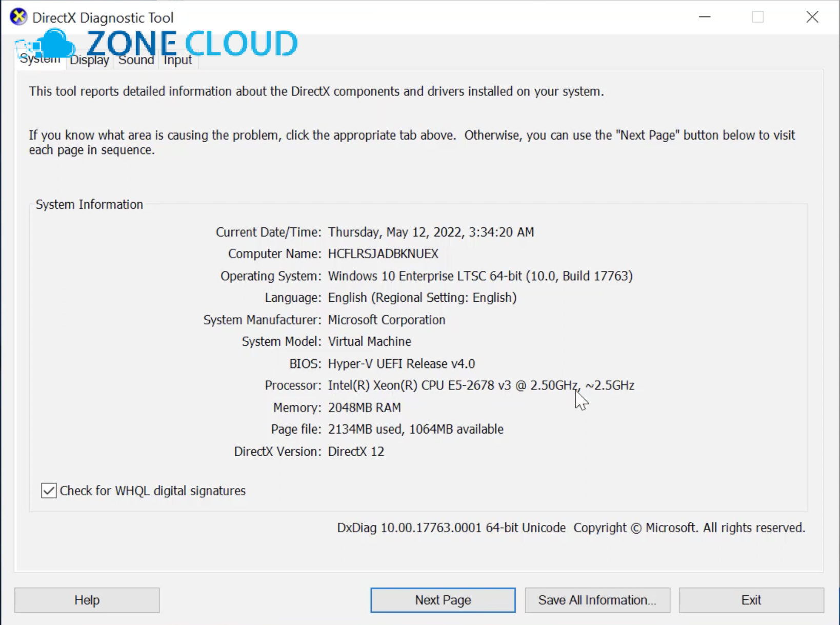Open the Sound tab
This screenshot has height=625, width=840.
(136, 60)
